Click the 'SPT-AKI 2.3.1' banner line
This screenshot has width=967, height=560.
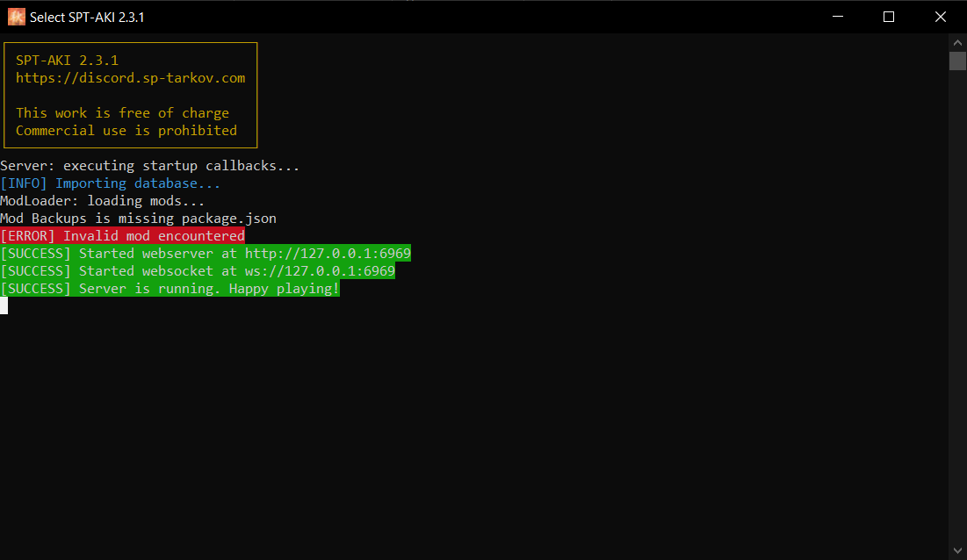coord(68,61)
